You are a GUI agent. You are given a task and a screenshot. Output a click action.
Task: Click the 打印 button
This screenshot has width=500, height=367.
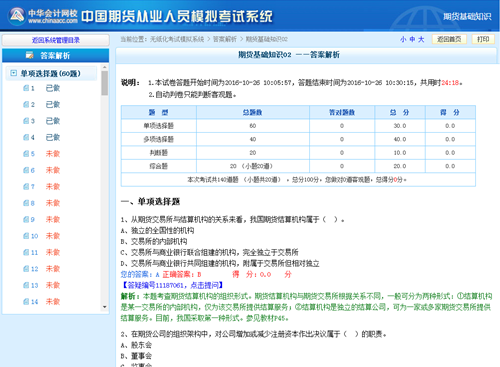(x=483, y=39)
